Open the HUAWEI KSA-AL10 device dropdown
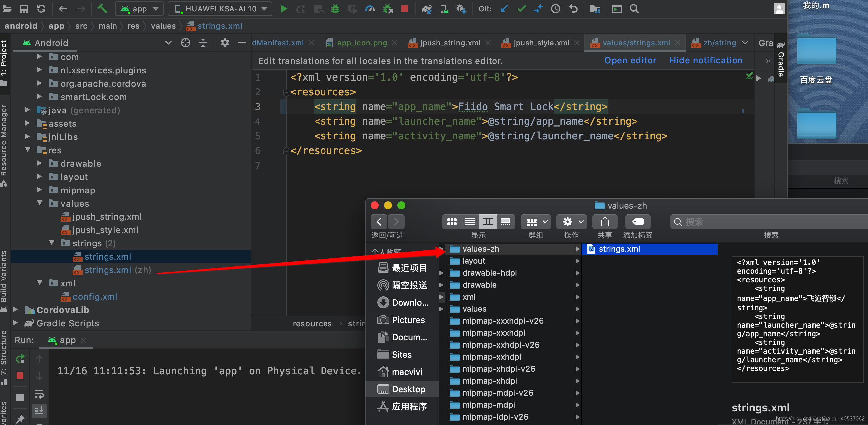 (x=221, y=9)
